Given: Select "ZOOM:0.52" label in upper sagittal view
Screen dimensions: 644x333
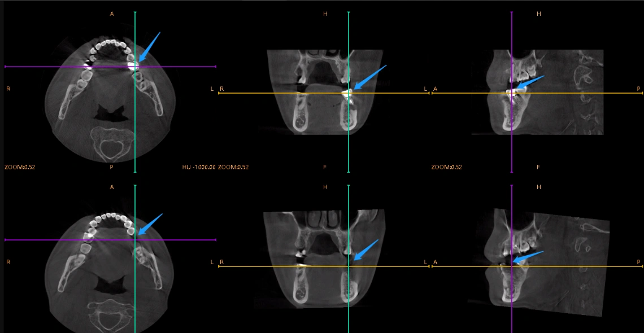Looking at the screenshot, I should [446, 167].
